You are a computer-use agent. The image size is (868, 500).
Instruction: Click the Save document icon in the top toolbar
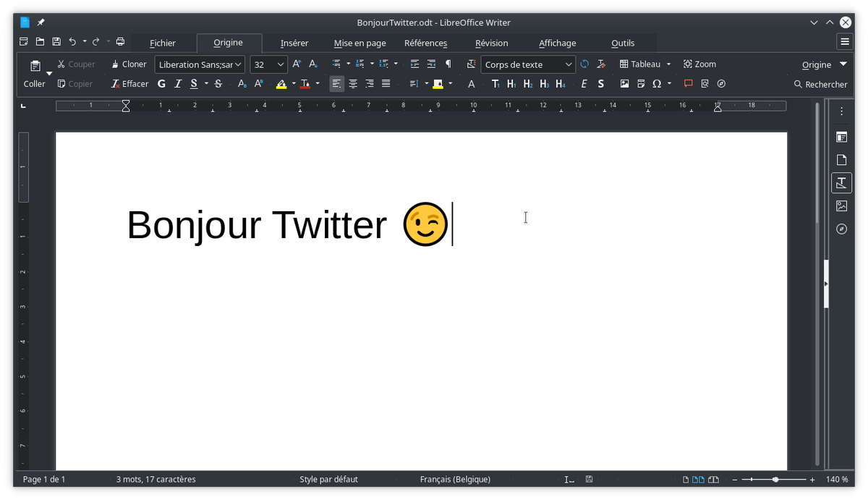(56, 42)
